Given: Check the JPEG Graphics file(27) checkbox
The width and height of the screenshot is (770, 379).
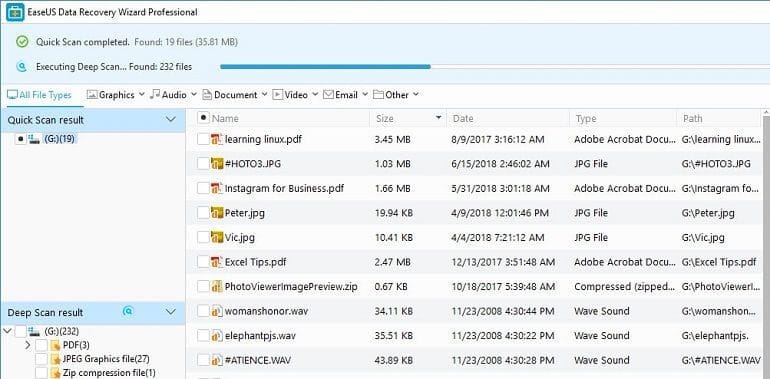Looking at the screenshot, I should point(41,359).
